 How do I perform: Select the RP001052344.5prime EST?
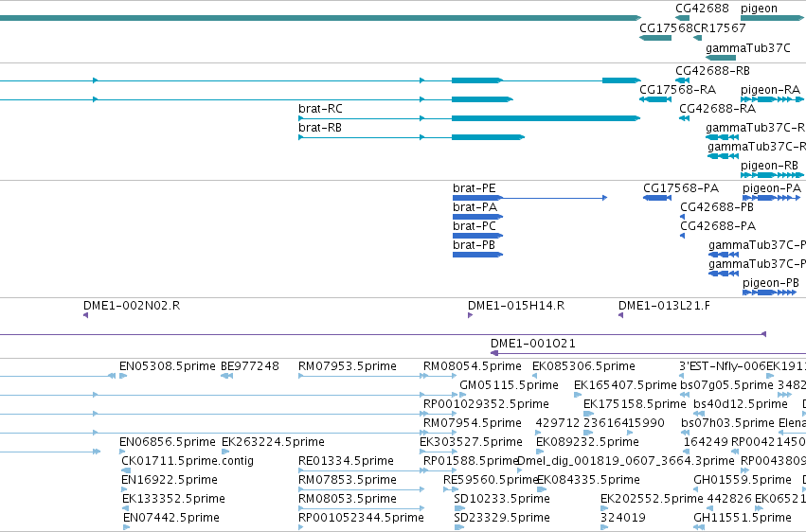(x=302, y=528)
